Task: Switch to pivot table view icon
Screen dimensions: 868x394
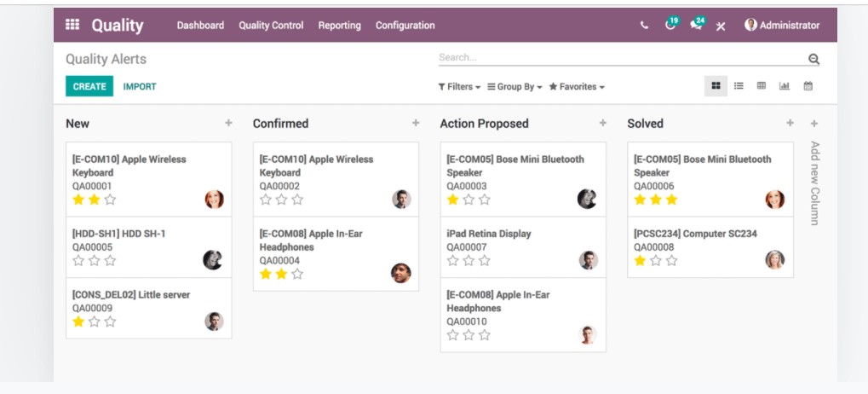Action: click(762, 86)
